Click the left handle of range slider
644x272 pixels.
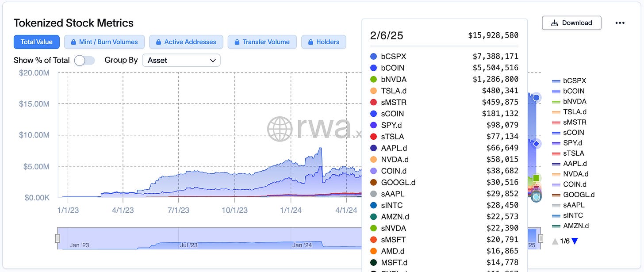(x=57, y=238)
